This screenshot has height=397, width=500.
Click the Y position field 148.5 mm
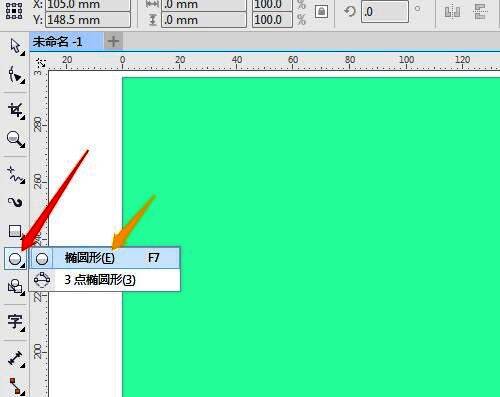point(88,20)
